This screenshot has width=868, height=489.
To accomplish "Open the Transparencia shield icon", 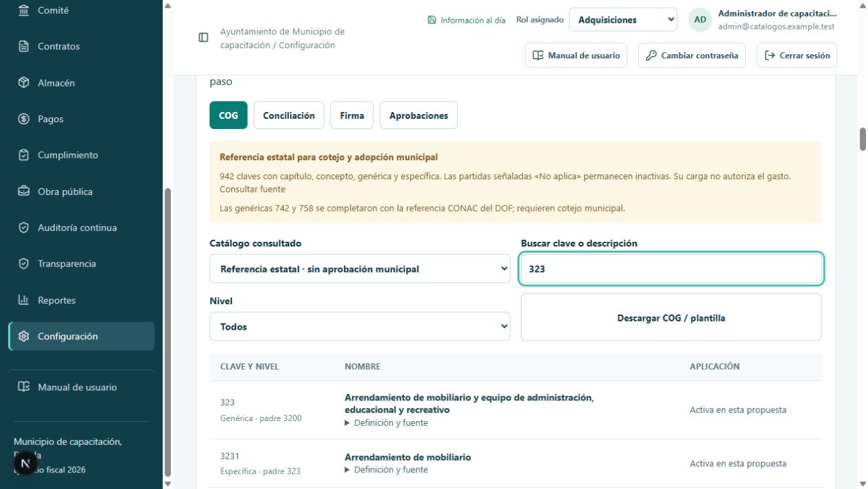I will (x=24, y=264).
